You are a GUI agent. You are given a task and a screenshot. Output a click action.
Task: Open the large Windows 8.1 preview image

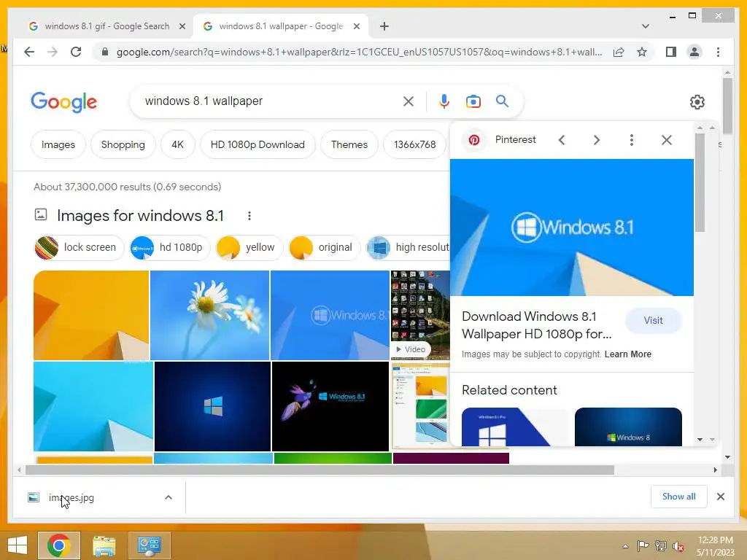[572, 227]
